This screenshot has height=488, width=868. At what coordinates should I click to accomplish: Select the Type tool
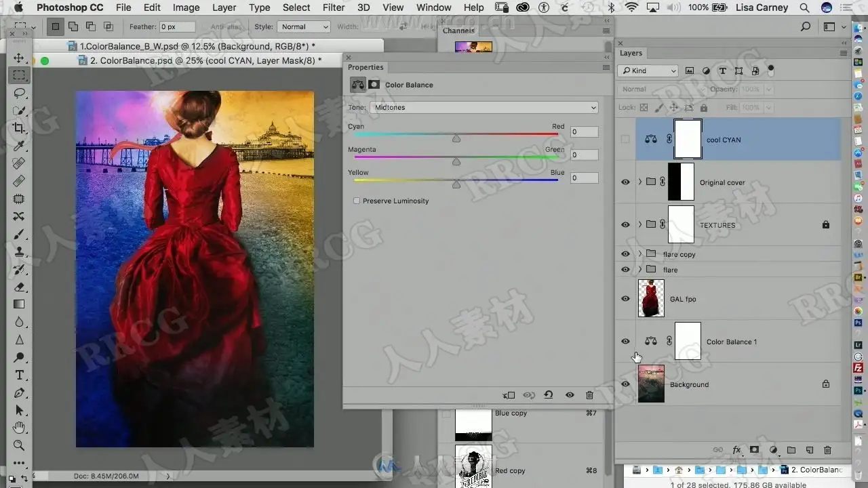click(x=19, y=375)
